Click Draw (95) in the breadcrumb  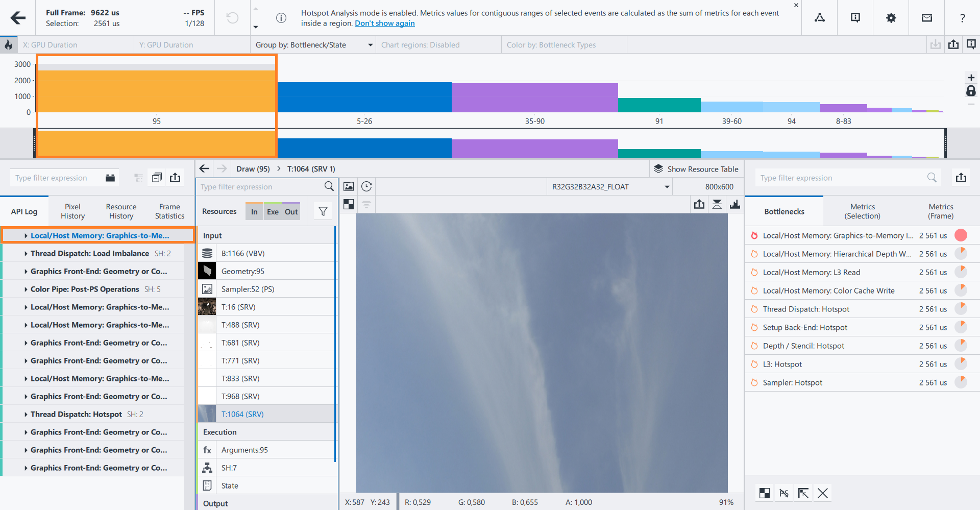(x=253, y=169)
